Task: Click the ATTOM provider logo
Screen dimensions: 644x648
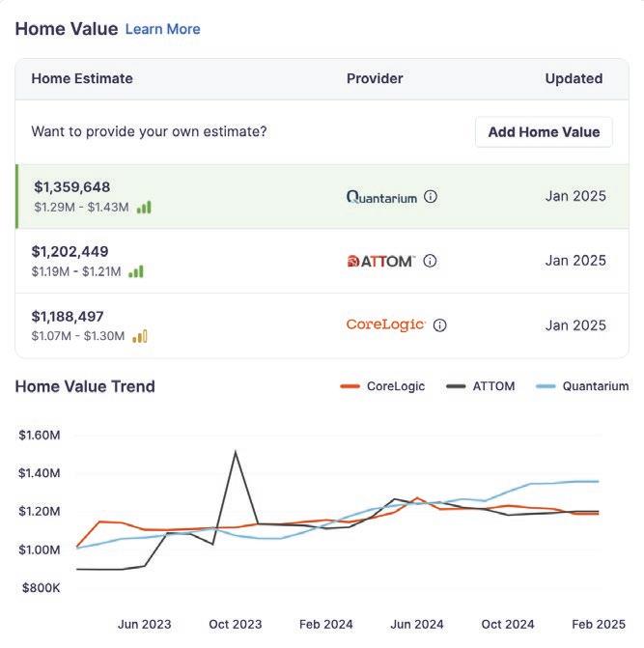Action: click(381, 261)
